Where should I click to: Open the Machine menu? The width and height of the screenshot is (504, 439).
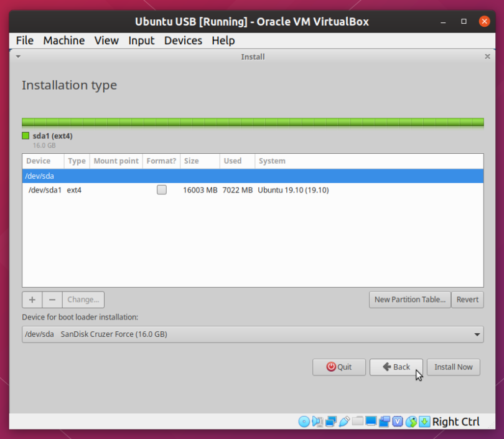click(64, 40)
